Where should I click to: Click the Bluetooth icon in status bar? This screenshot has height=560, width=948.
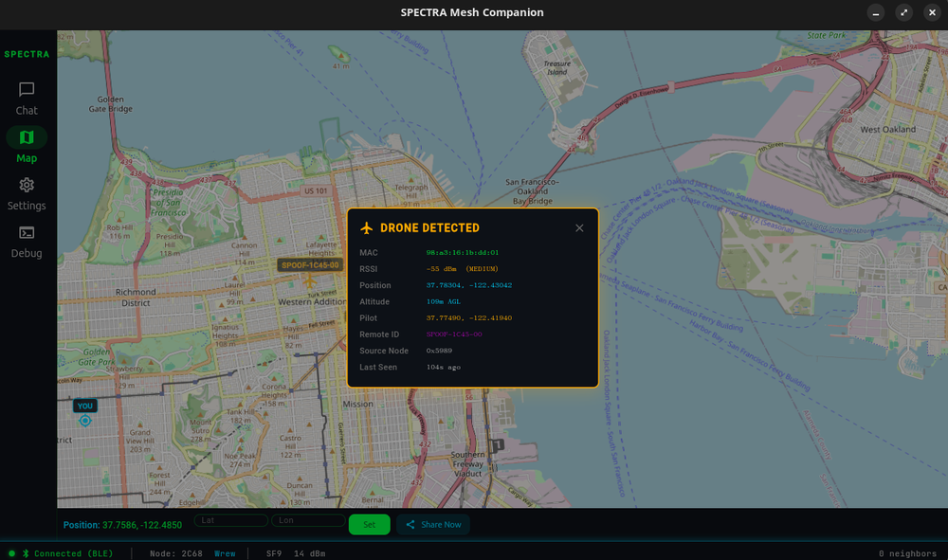pos(26,553)
